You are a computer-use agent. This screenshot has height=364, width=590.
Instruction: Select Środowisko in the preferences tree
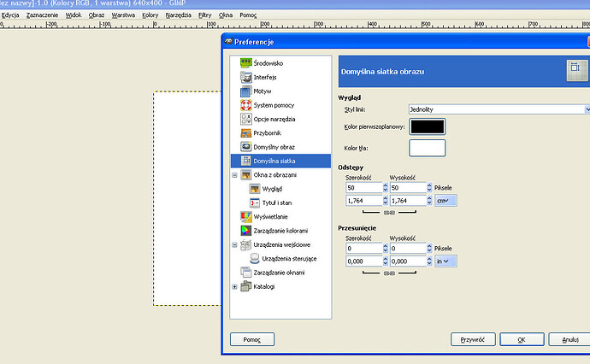(x=268, y=63)
